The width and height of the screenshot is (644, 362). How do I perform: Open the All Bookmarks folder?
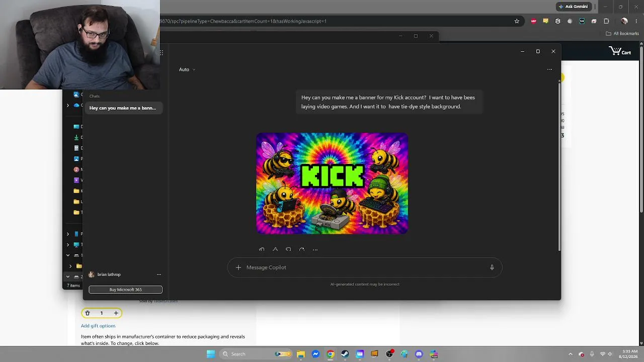tap(622, 34)
